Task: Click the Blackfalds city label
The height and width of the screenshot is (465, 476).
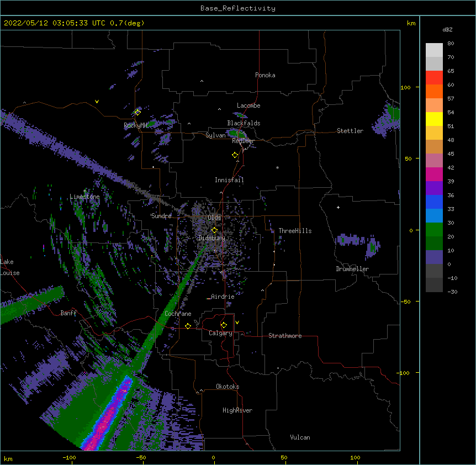Action: (x=244, y=123)
